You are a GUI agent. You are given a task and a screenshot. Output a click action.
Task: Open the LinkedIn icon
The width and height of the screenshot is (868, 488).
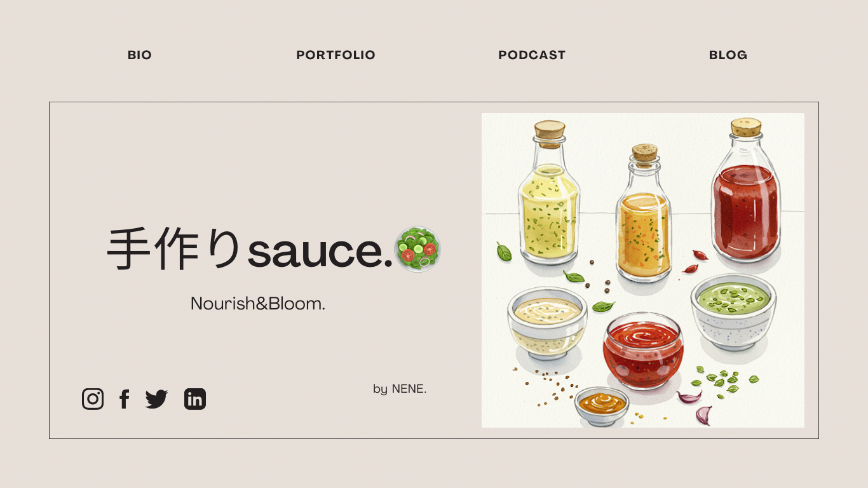click(x=195, y=399)
